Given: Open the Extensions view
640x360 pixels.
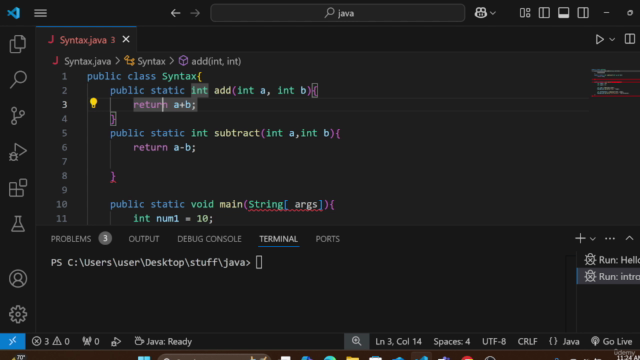Looking at the screenshot, I should tap(18, 188).
